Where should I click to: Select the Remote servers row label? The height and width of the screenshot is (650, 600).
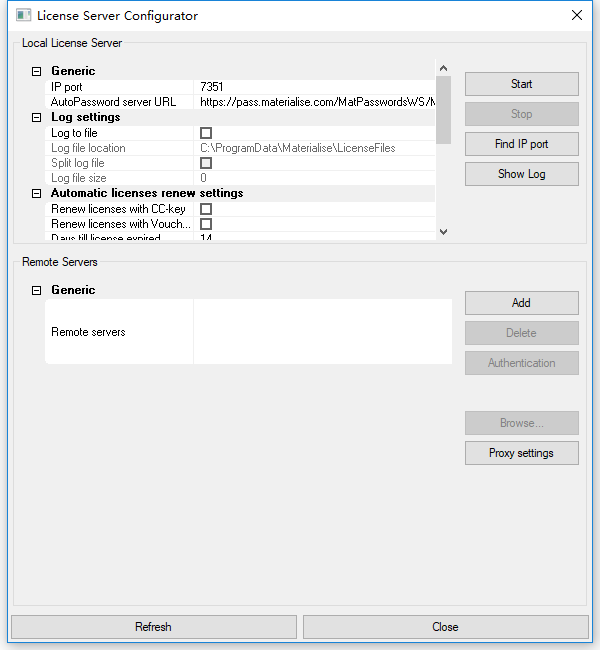(x=88, y=332)
